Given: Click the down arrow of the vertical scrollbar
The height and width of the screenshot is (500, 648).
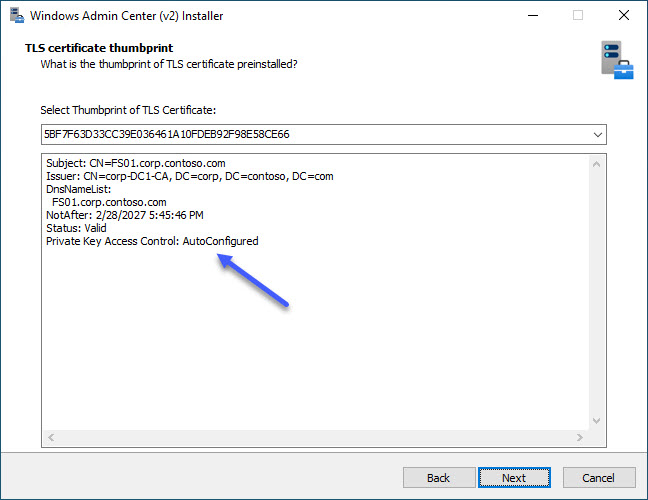Looking at the screenshot, I should 598,421.
